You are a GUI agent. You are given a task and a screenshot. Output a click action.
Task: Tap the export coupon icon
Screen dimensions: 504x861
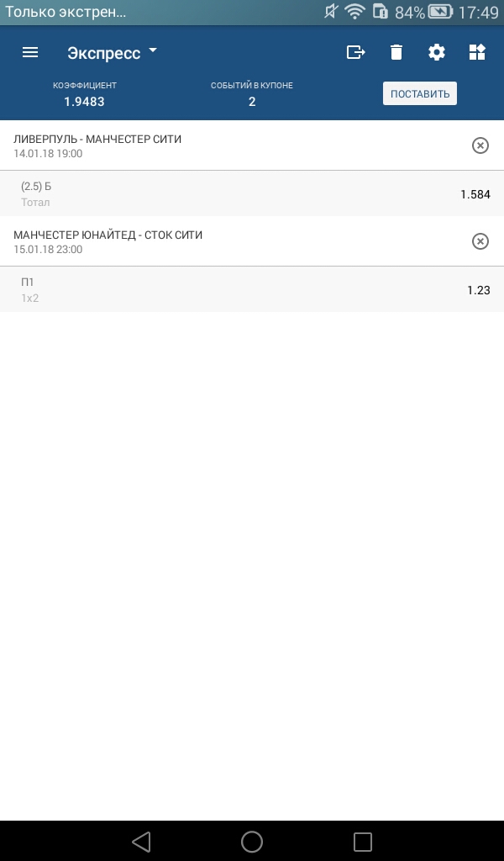point(356,52)
